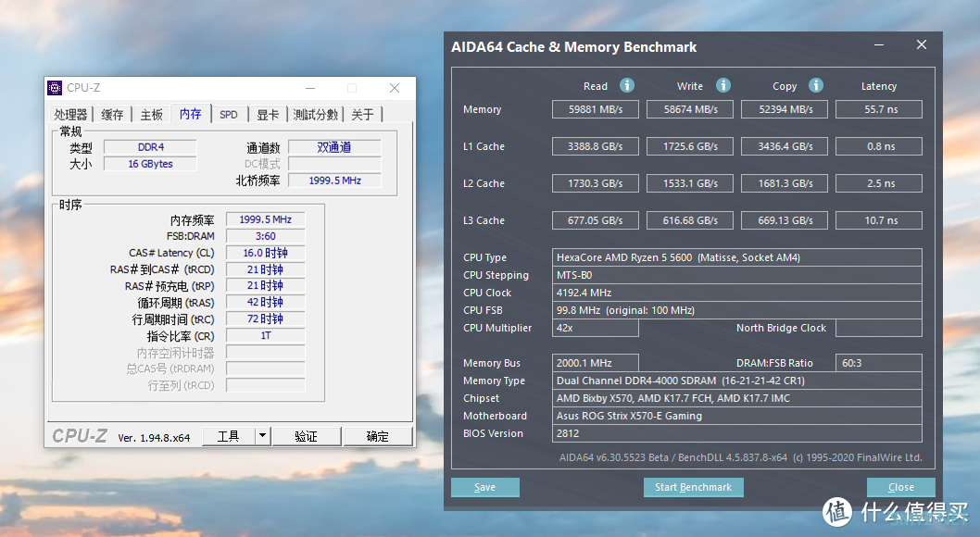Click the 类型 value DDR4 in CPU-Z
This screenshot has height=537, width=980.
click(x=150, y=147)
